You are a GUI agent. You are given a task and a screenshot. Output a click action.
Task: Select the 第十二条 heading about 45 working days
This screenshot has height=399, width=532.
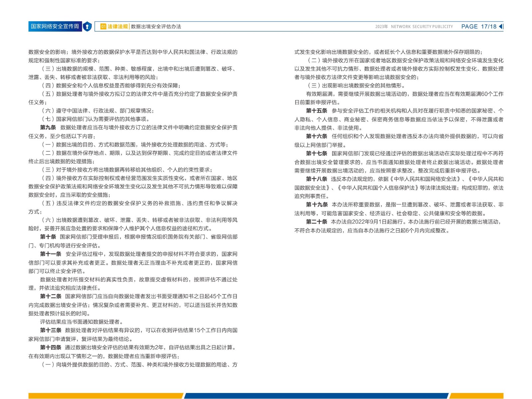(x=51, y=296)
